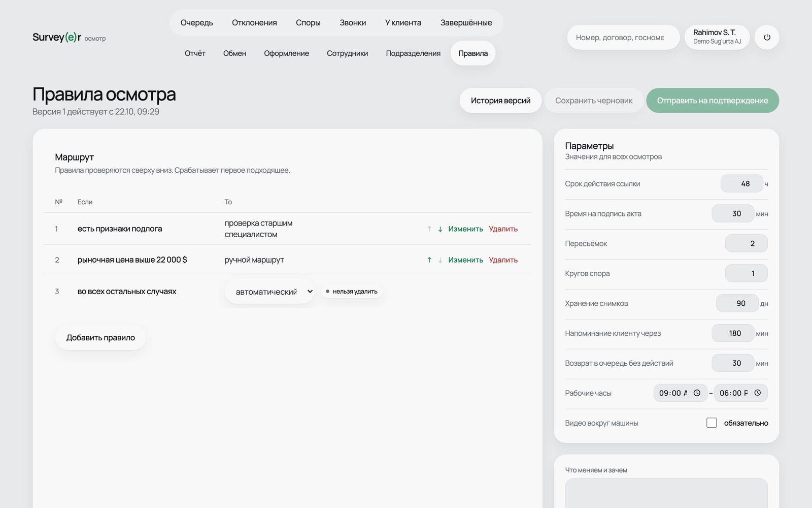Screen dimensions: 812x508
Task: Click the История версий button
Action: point(500,101)
